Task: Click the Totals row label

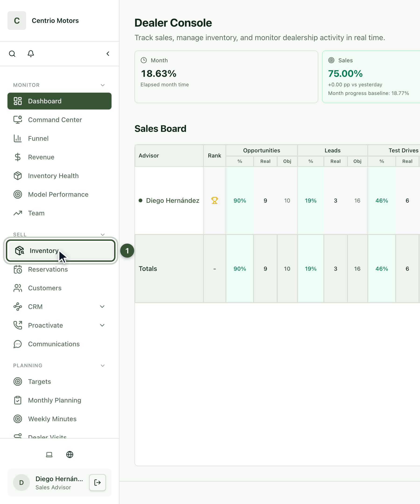Action: tap(148, 269)
